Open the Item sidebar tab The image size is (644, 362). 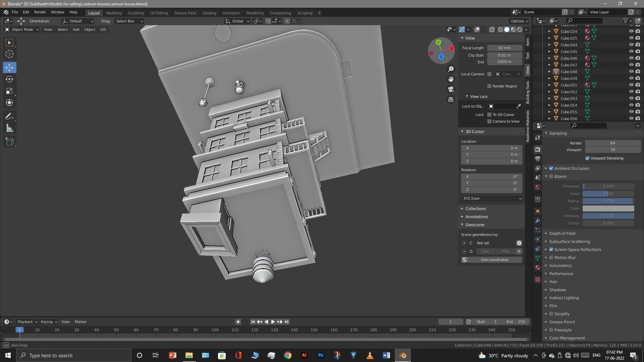tap(528, 42)
